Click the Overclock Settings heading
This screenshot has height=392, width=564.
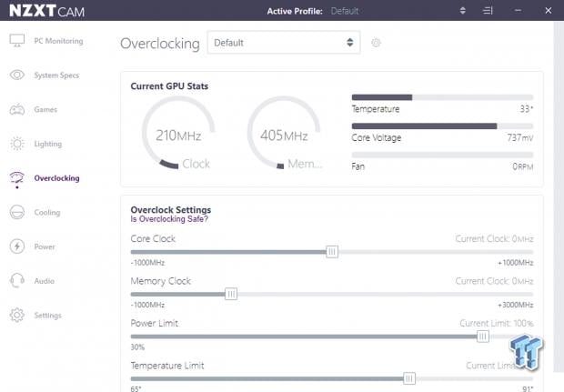pyautogui.click(x=171, y=210)
